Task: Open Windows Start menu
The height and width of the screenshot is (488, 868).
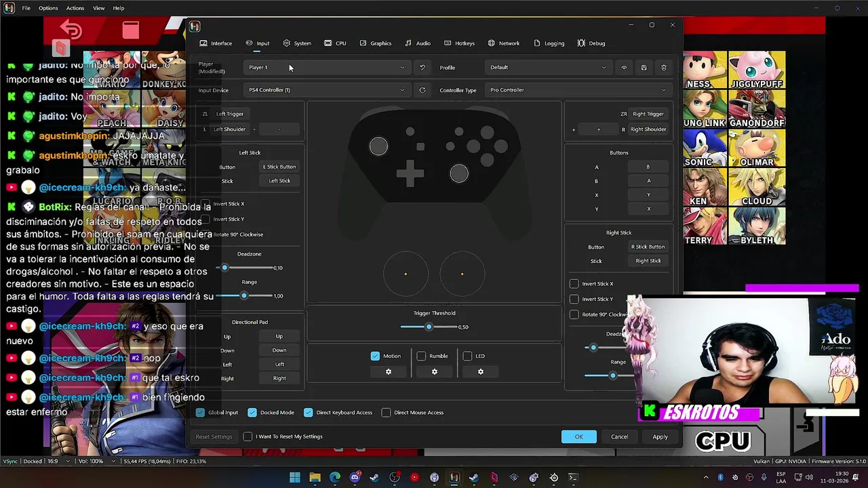Action: point(295,478)
